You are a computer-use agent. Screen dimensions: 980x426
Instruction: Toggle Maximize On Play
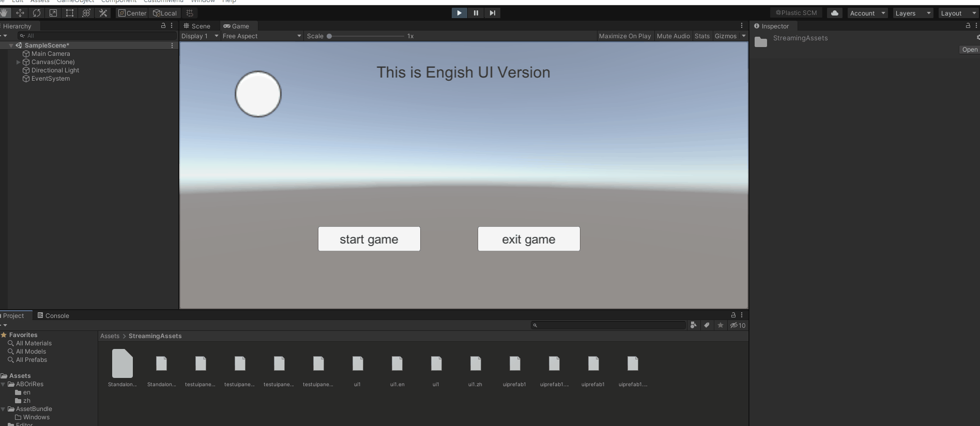coord(625,36)
